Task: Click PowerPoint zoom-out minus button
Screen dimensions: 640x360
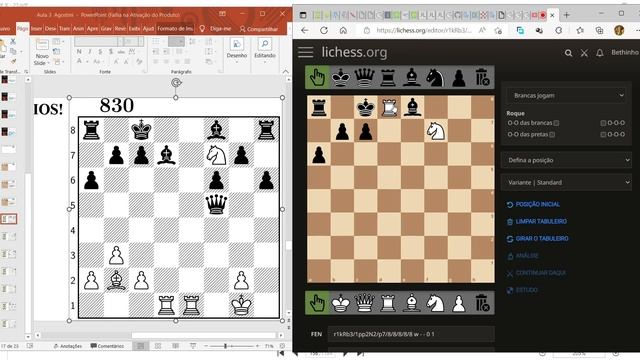Action: tap(206, 346)
